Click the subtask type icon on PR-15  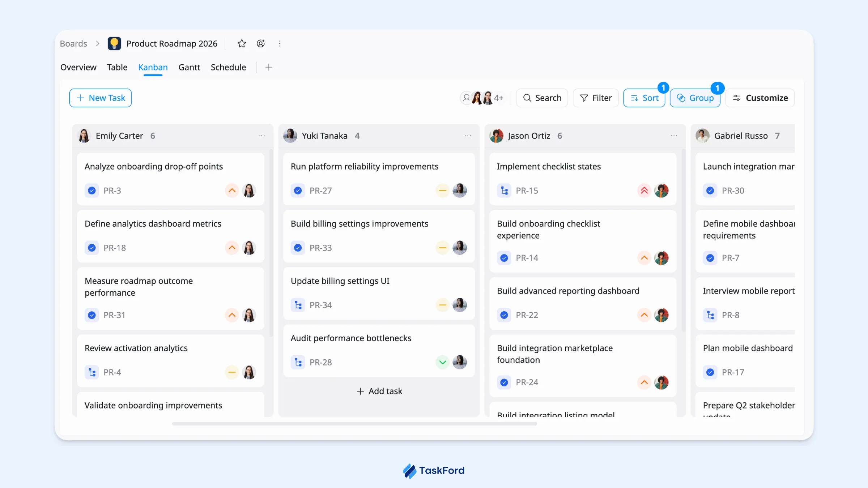pyautogui.click(x=504, y=191)
